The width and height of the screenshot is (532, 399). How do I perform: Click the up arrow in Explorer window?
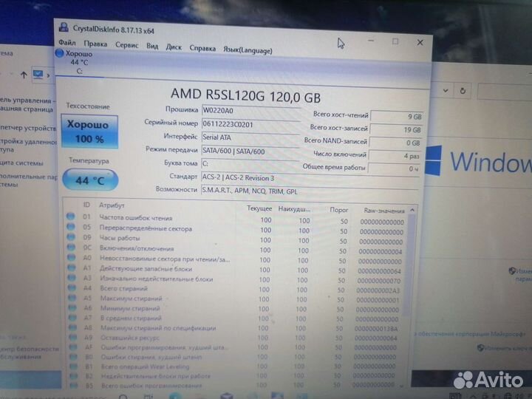pyautogui.click(x=24, y=75)
